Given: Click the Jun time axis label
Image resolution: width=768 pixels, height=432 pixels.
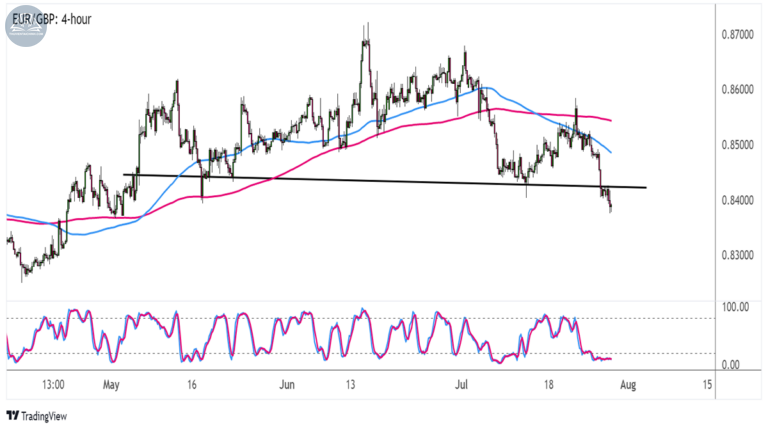Looking at the screenshot, I should point(287,384).
